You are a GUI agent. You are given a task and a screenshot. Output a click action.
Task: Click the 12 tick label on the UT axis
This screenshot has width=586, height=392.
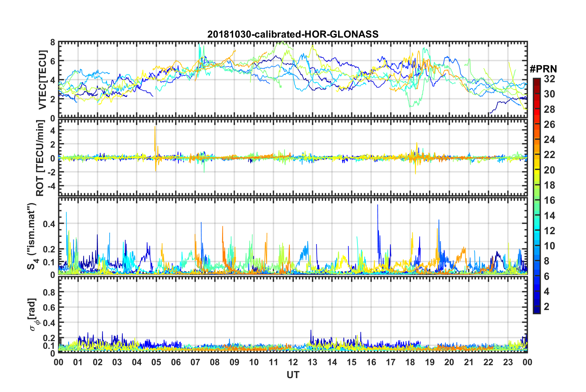point(293,362)
